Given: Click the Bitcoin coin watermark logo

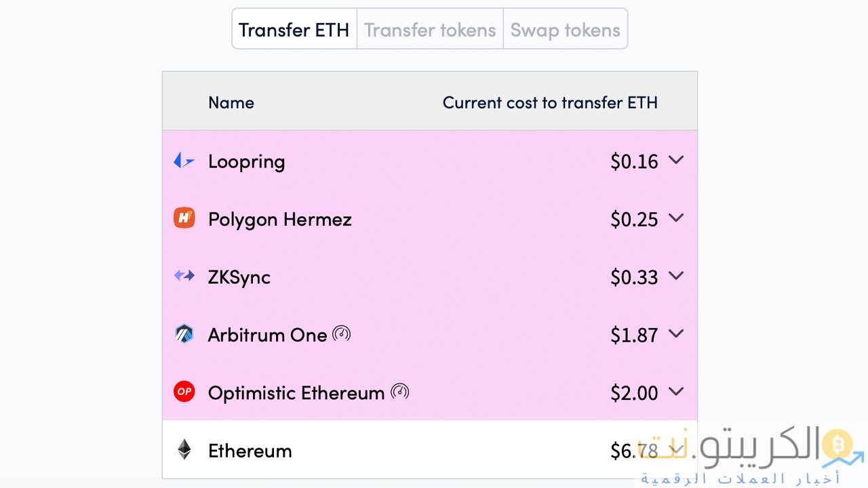Looking at the screenshot, I should (x=836, y=445).
